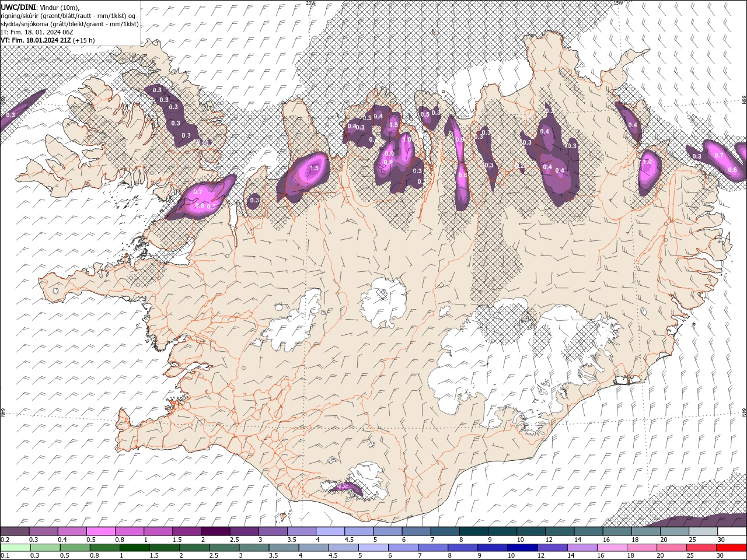Click the dark teal swatch starting at 8

pos(474,531)
